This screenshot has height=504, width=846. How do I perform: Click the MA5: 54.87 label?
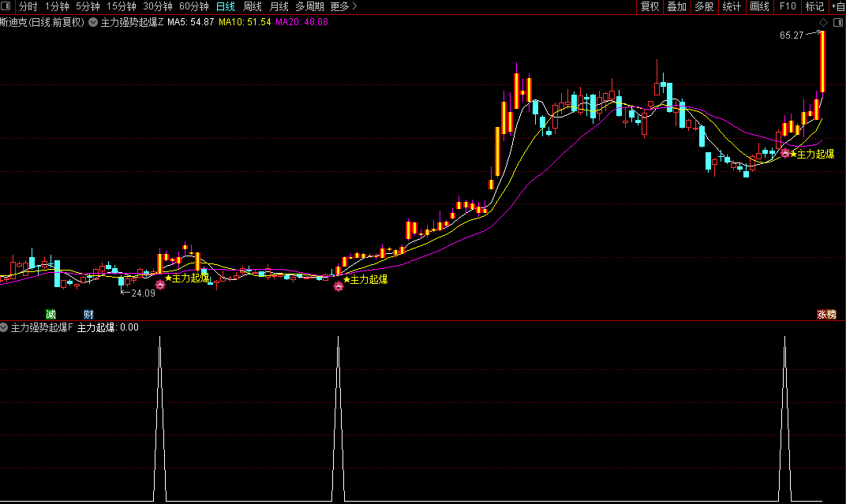pos(190,22)
